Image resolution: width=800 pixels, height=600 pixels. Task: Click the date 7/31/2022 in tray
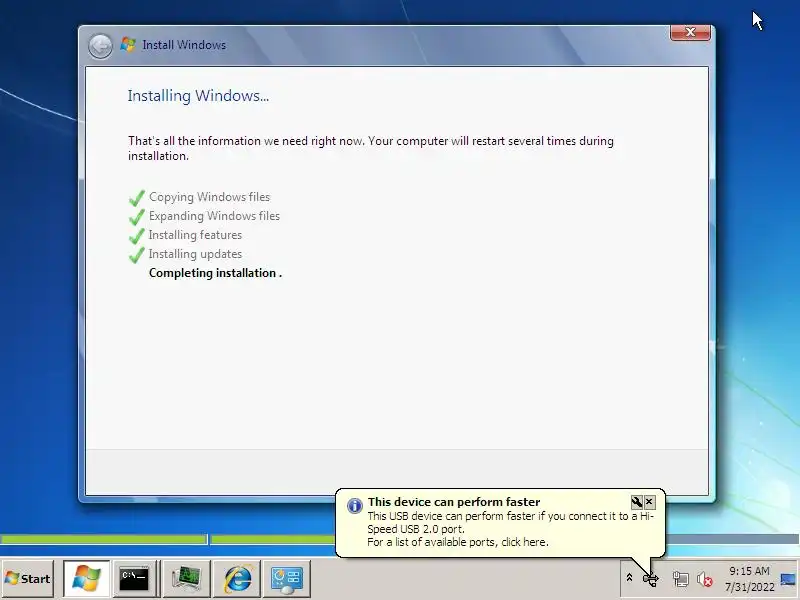point(749,587)
